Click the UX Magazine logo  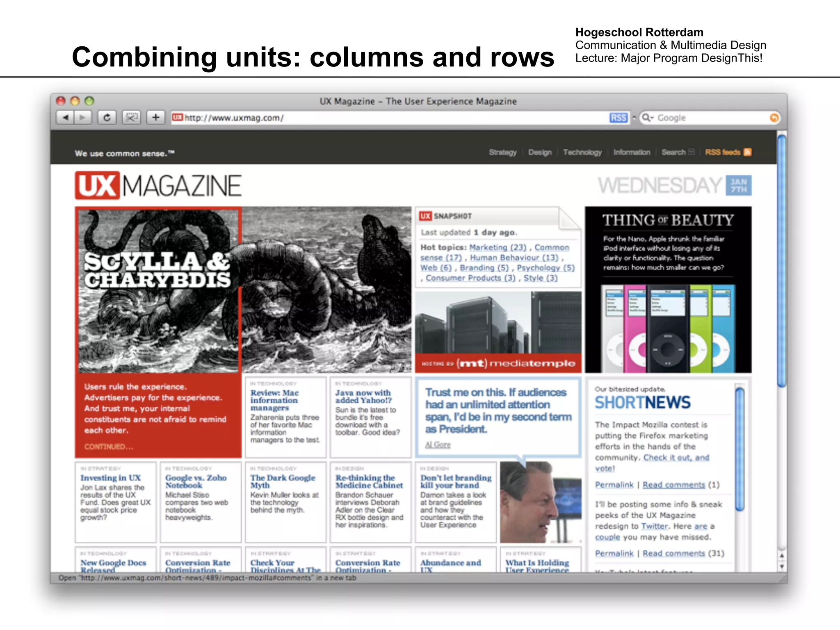pyautogui.click(x=158, y=185)
